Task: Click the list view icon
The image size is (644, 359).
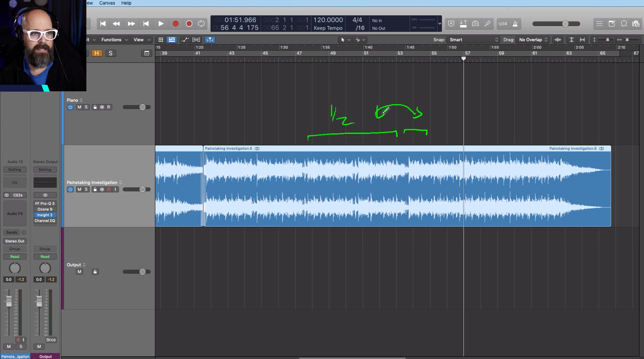Action: 171,40
